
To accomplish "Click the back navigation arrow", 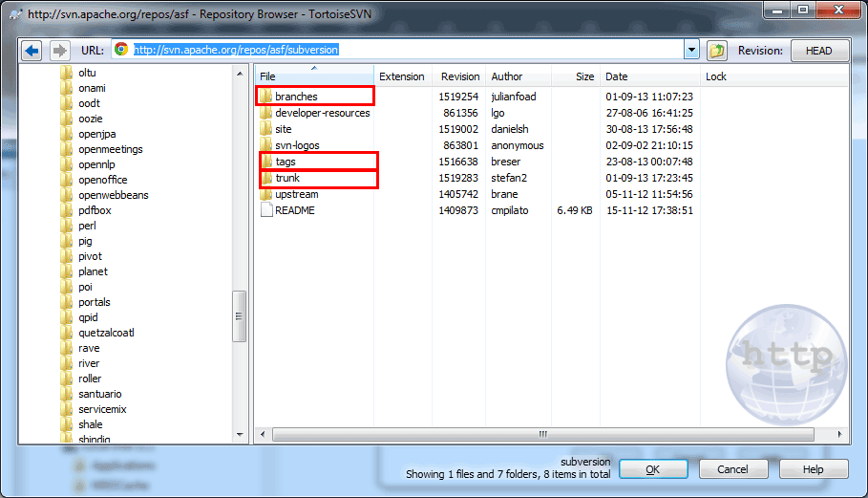I will coord(32,51).
